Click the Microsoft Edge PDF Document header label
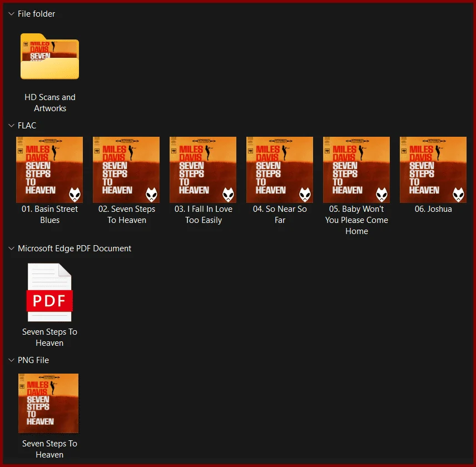 [x=75, y=248]
